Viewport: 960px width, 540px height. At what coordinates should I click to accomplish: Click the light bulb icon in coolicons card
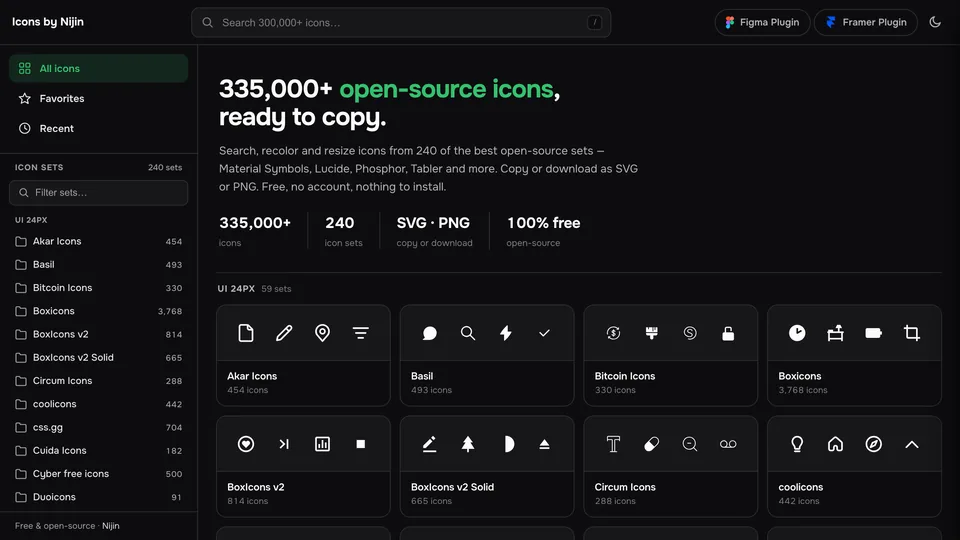tap(797, 444)
